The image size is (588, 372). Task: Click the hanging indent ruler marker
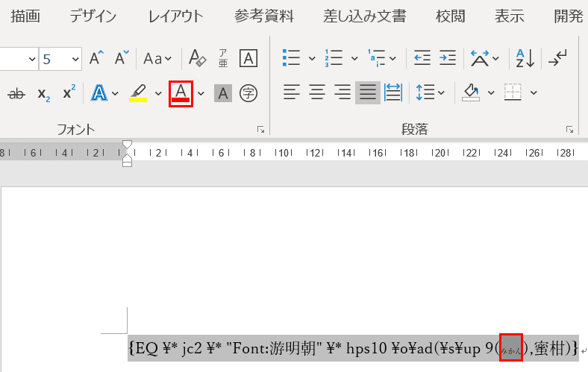point(127,157)
